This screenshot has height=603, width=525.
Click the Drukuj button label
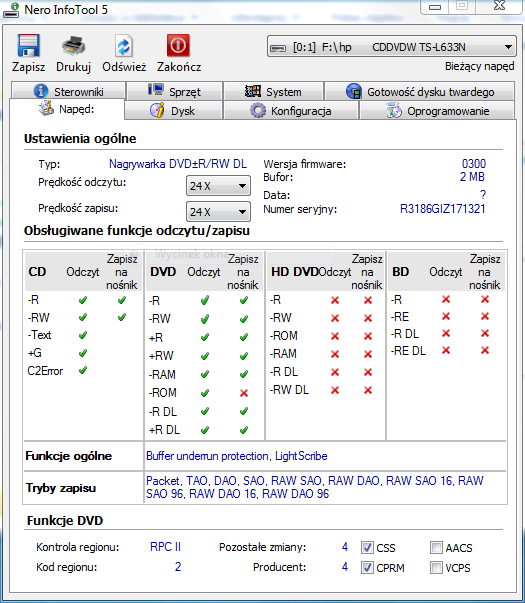(x=73, y=67)
